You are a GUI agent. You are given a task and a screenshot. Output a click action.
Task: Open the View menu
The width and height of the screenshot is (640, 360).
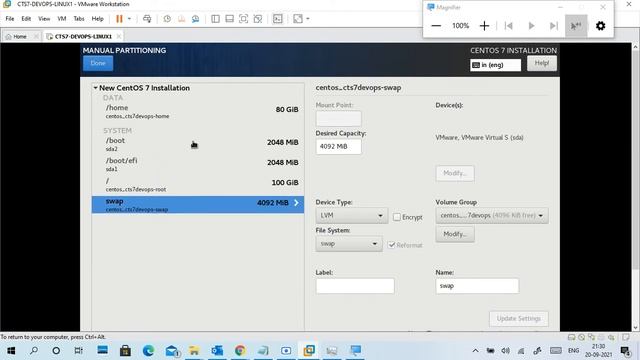(44, 19)
